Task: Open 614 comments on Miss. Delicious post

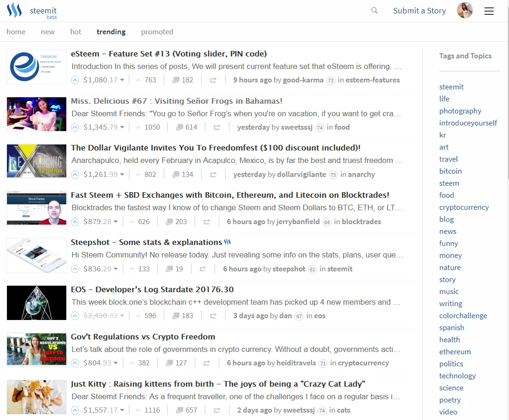Action: 186,127
